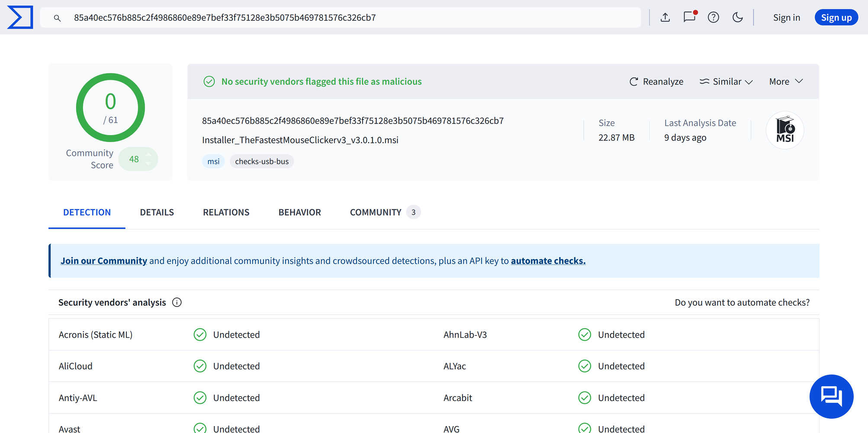Click the search magnifier icon
The image size is (868, 433).
(58, 18)
